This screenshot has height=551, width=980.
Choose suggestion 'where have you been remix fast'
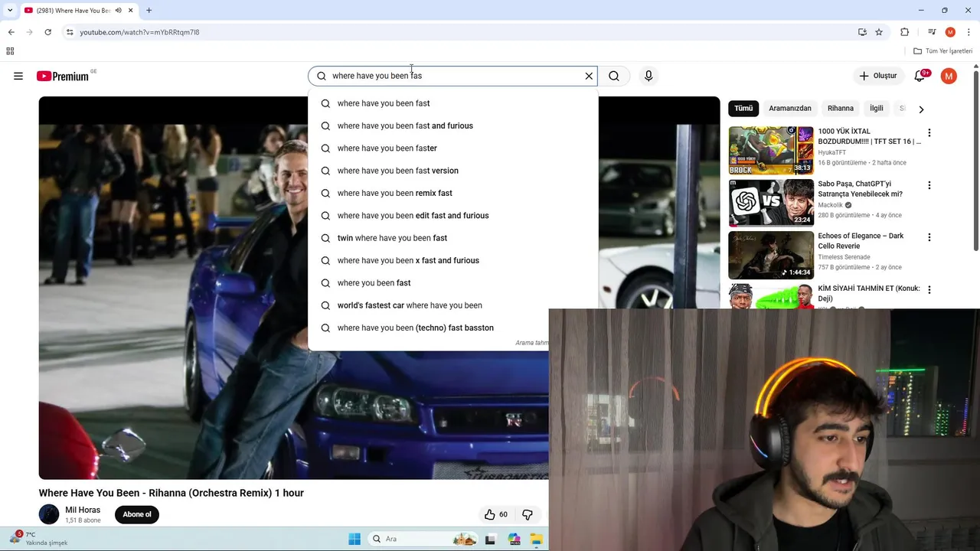click(x=452, y=193)
